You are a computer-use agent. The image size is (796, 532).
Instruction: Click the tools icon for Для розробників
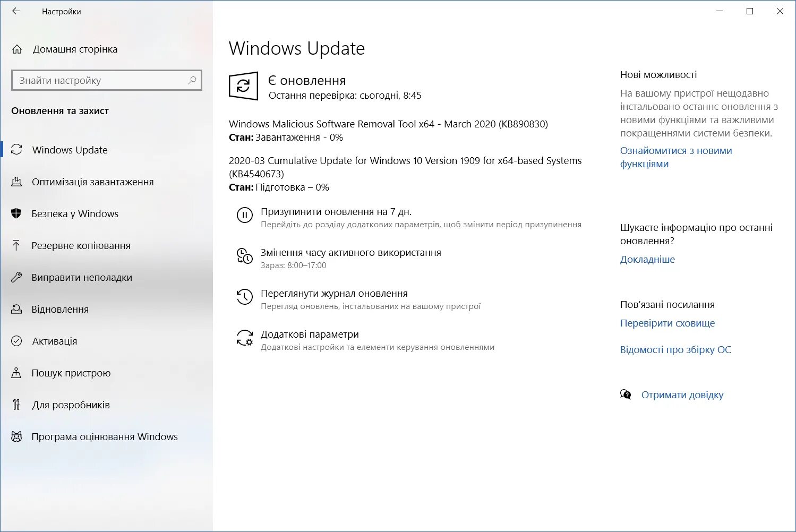pos(16,405)
